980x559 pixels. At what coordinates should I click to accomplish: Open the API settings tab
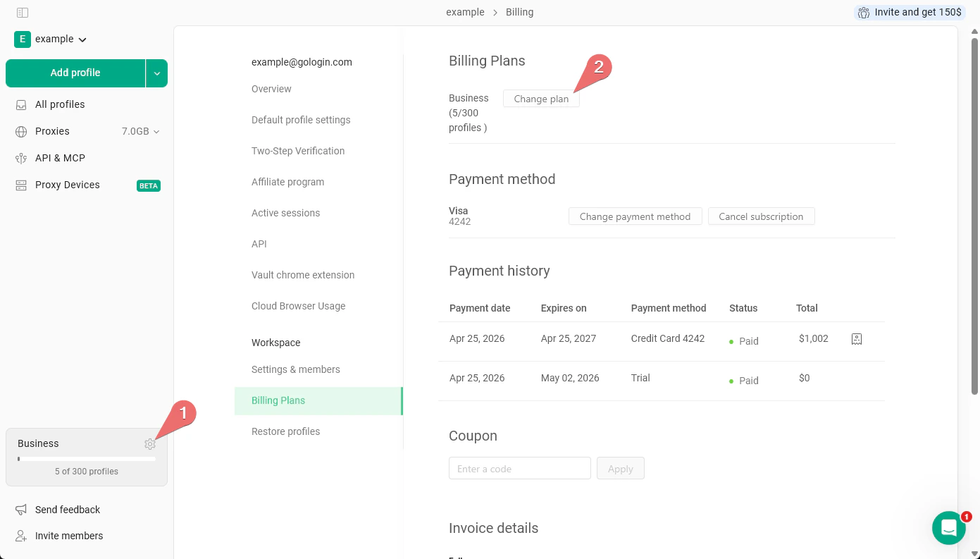click(x=259, y=244)
